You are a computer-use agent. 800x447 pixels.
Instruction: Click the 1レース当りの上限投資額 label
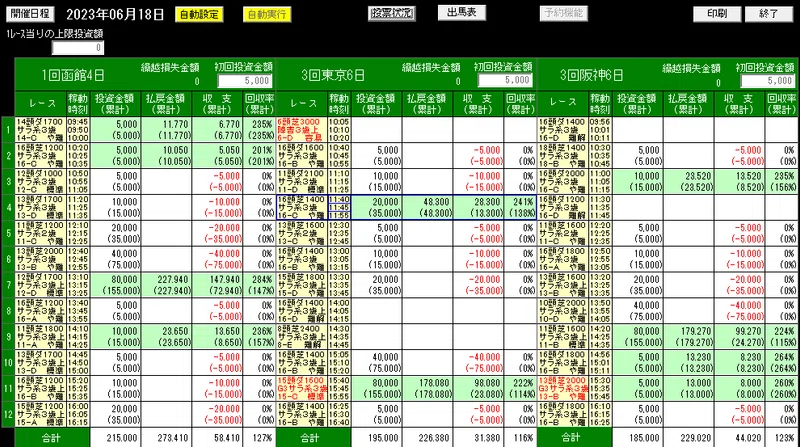[x=55, y=34]
